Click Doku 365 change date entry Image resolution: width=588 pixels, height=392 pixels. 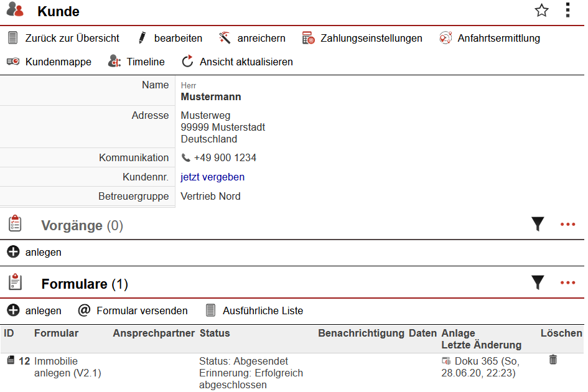(480, 367)
